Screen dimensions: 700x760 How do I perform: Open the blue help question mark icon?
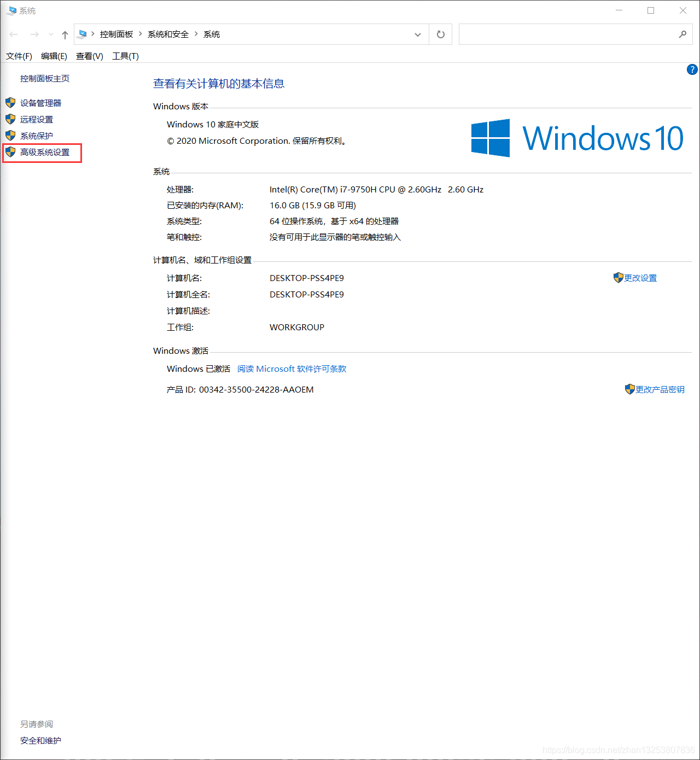pos(692,69)
